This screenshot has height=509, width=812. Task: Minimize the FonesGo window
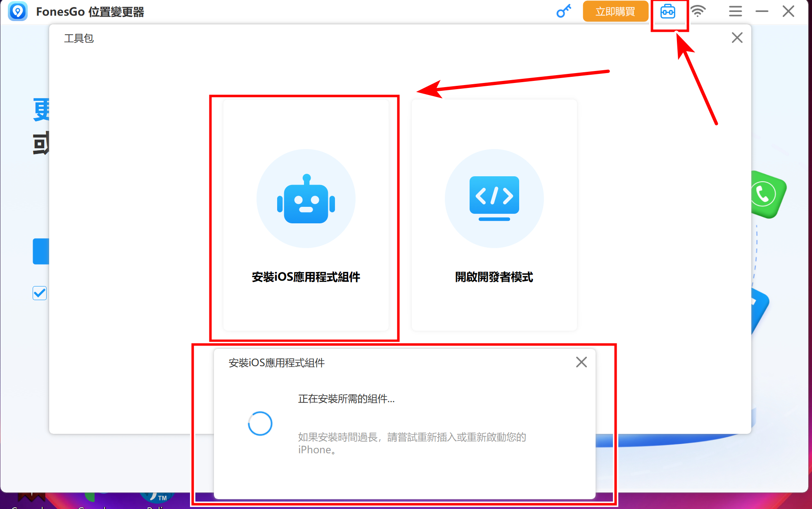[762, 11]
